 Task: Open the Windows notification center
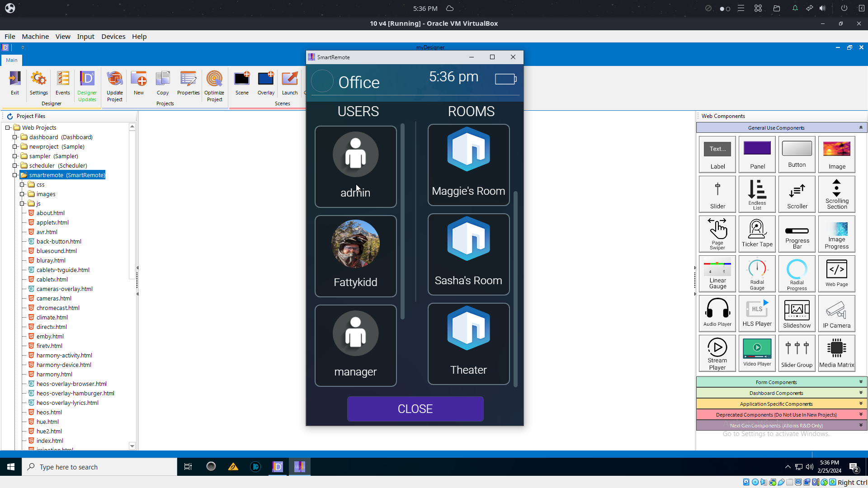[854, 467]
